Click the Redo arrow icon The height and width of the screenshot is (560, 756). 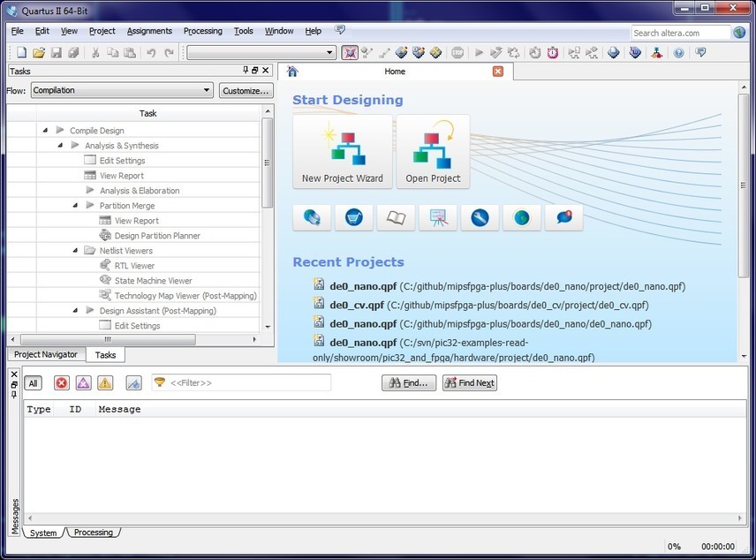(x=169, y=53)
